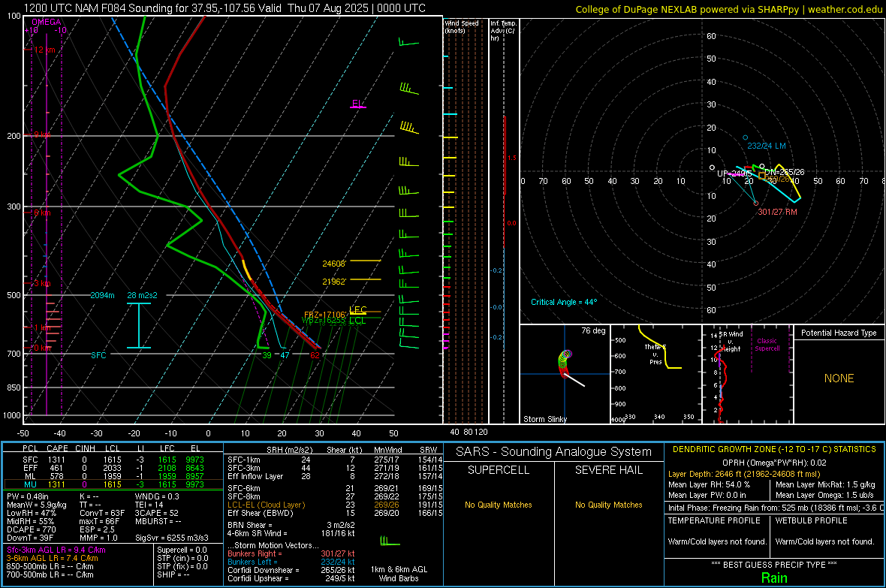Screen dimensions: 886x588
Task: Select the EFF parcel row
Action: (114, 468)
